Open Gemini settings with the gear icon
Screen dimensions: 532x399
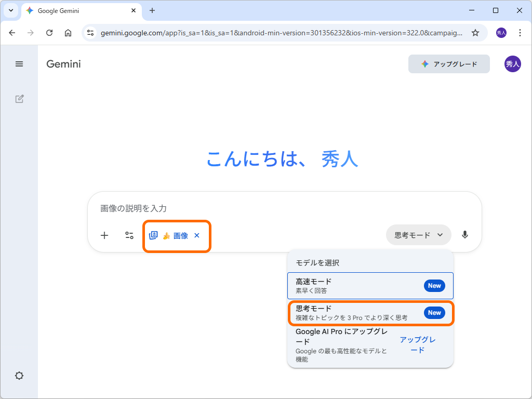click(x=19, y=376)
